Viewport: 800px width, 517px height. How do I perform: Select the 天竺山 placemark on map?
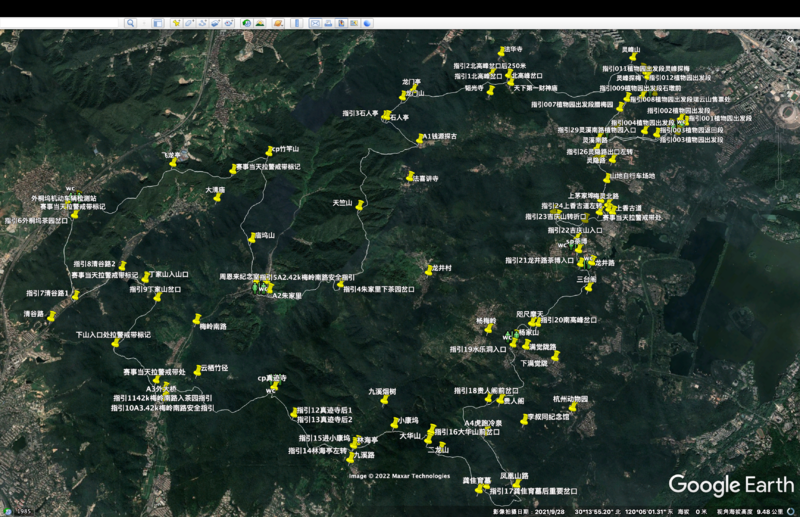click(359, 205)
